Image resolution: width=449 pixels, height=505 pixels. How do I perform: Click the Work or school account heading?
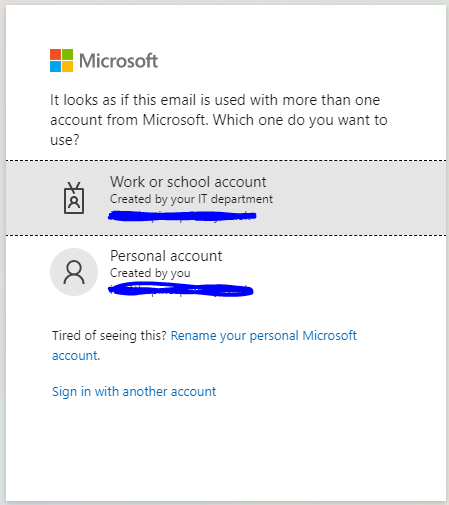pos(188,182)
